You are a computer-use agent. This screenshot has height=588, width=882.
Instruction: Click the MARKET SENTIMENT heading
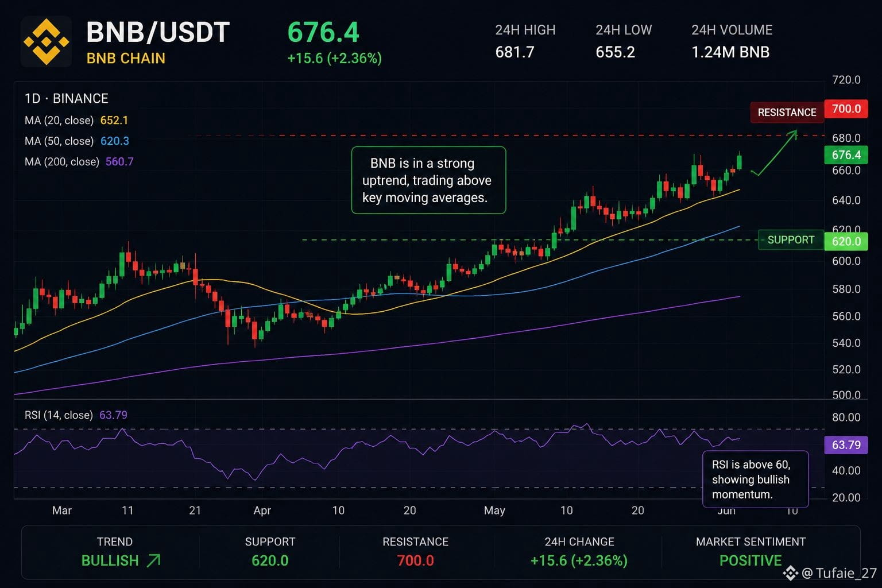tap(751, 542)
